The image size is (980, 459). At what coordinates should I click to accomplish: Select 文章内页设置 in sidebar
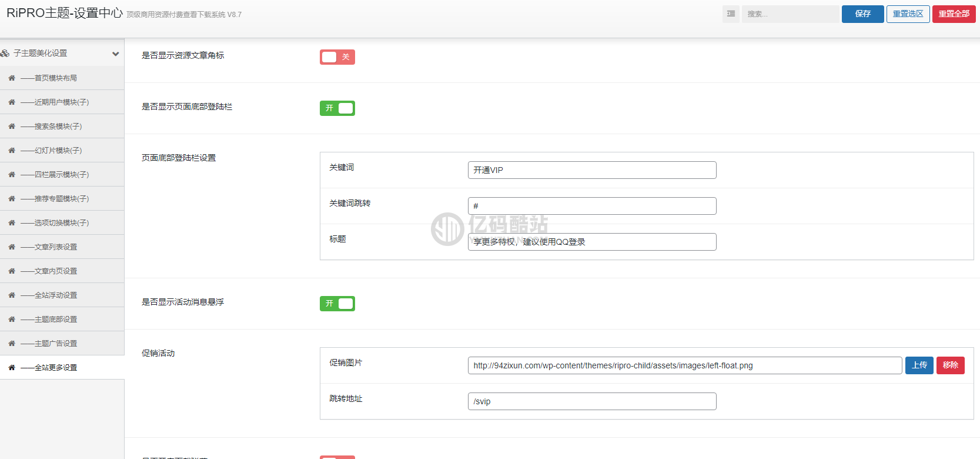click(x=55, y=271)
